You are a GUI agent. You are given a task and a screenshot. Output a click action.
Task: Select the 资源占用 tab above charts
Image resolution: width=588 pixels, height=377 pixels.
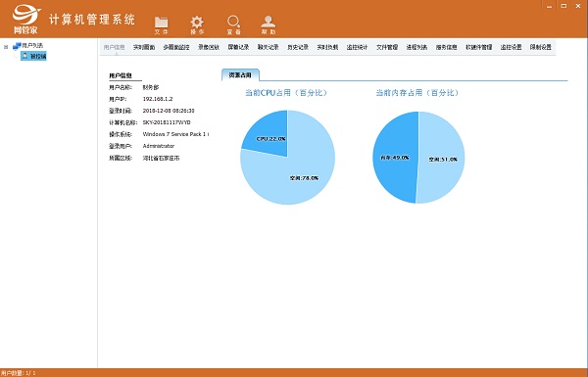tap(240, 75)
